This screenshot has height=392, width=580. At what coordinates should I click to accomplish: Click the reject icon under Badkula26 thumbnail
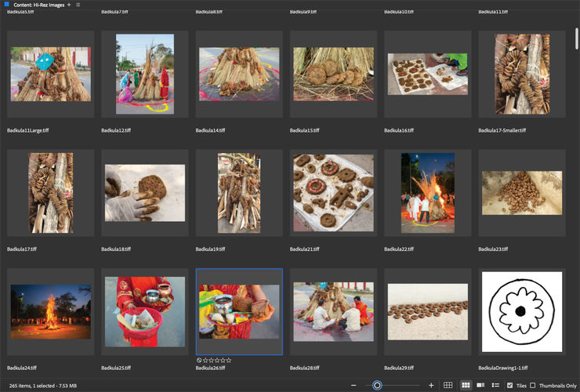point(199,360)
